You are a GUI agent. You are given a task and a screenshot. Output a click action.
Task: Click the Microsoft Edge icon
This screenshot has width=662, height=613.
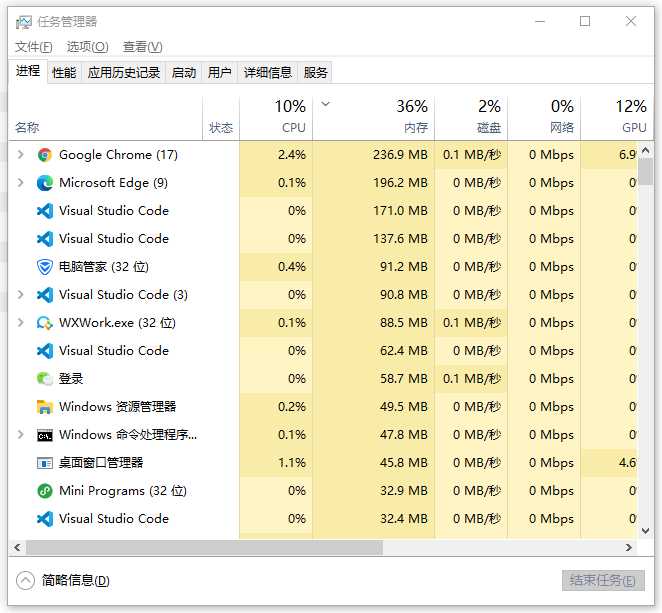45,183
